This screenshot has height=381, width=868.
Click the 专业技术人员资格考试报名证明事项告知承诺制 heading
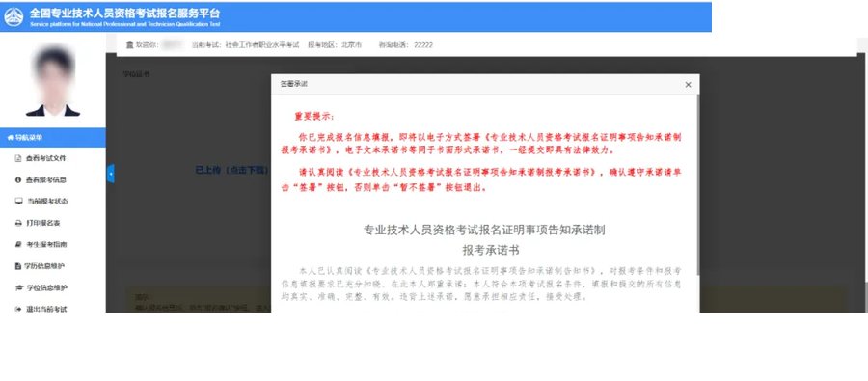click(x=484, y=230)
